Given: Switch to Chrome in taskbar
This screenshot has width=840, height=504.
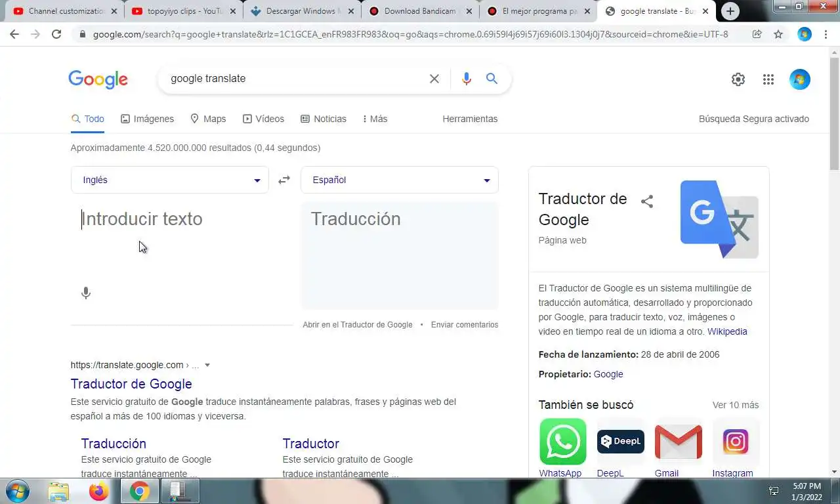Looking at the screenshot, I should tap(139, 492).
